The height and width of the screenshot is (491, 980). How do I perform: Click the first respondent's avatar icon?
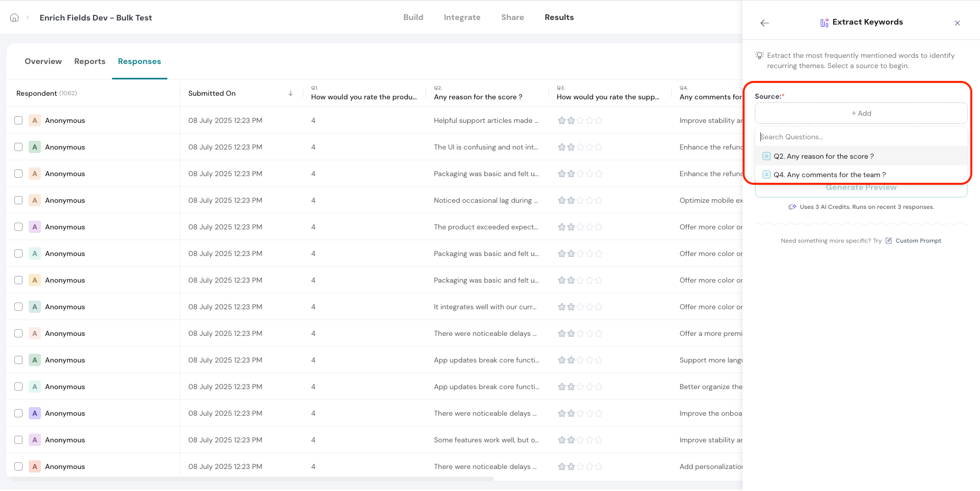pos(35,120)
